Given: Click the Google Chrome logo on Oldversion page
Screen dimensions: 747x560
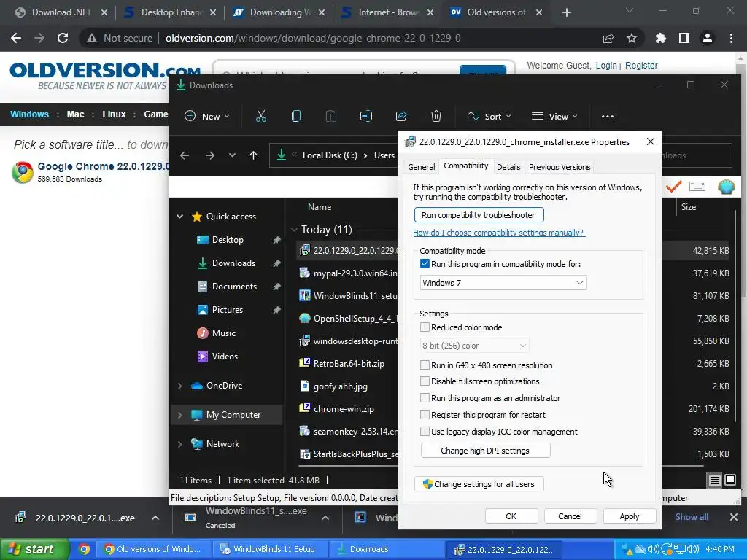Looking at the screenshot, I should pyautogui.click(x=23, y=172).
